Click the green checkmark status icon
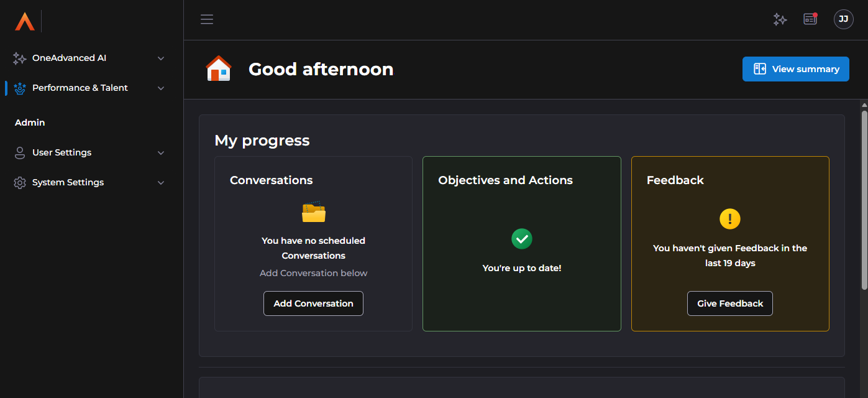The image size is (868, 398). 522,238
